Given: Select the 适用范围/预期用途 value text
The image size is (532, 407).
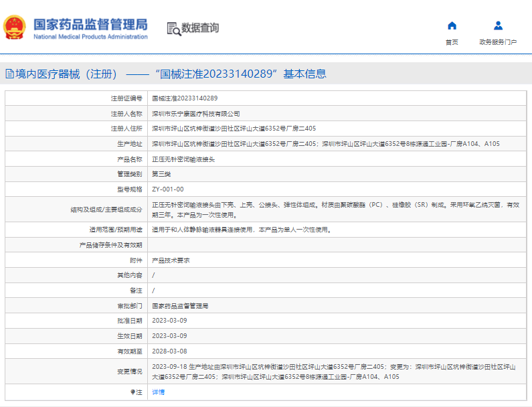Looking at the screenshot, I should [x=242, y=230].
